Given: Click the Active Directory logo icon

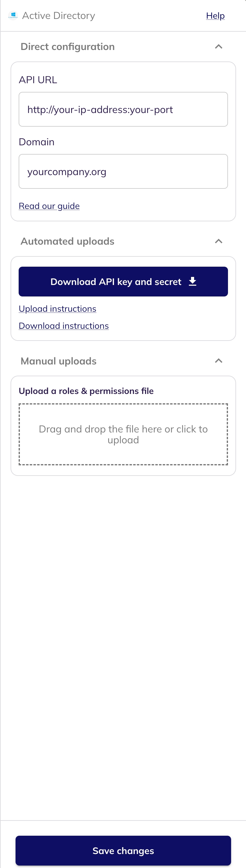Looking at the screenshot, I should 13,16.
